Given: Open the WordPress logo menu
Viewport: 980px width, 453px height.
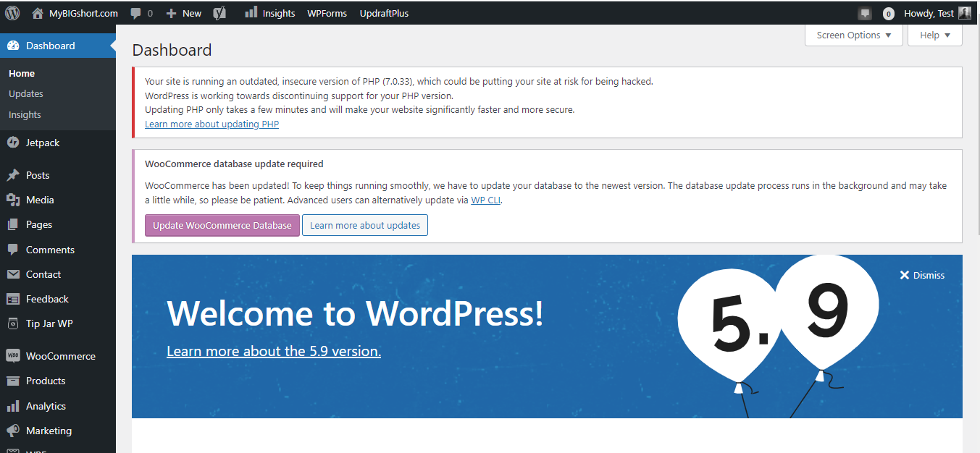Looking at the screenshot, I should 12,12.
